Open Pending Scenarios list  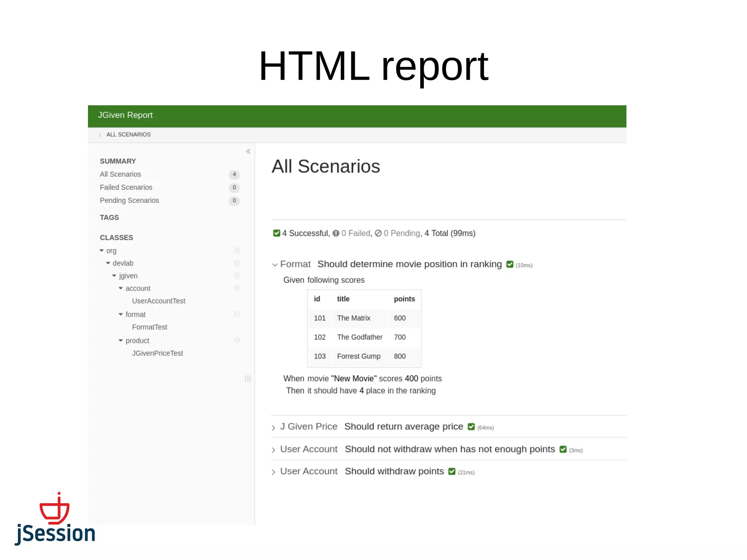pyautogui.click(x=129, y=201)
